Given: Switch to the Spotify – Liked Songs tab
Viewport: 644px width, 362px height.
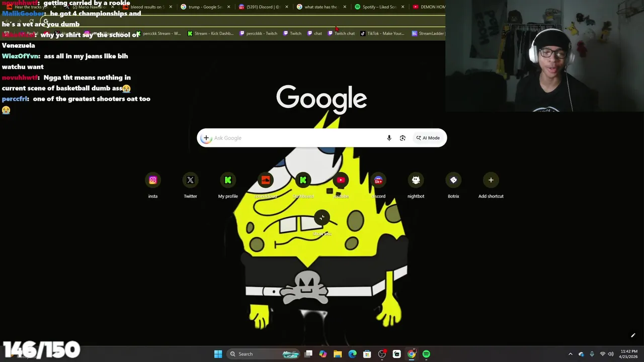Looking at the screenshot, I should click(x=379, y=7).
